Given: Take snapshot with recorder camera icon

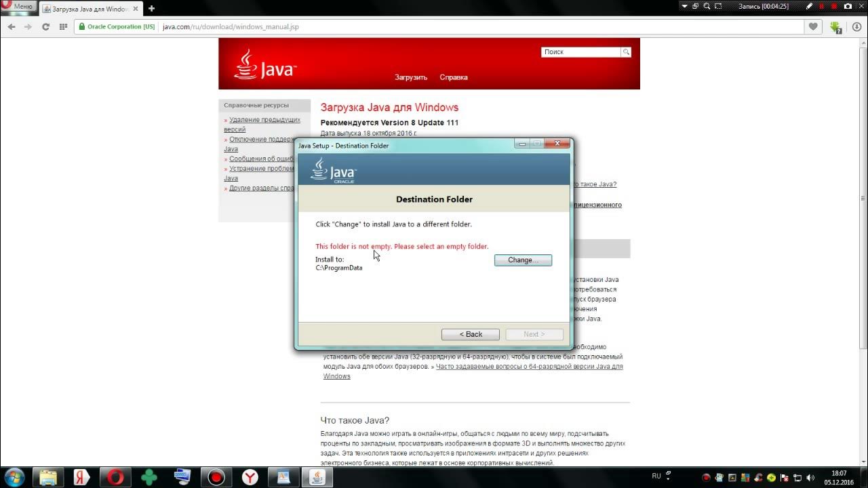Looking at the screenshot, I should [848, 6].
